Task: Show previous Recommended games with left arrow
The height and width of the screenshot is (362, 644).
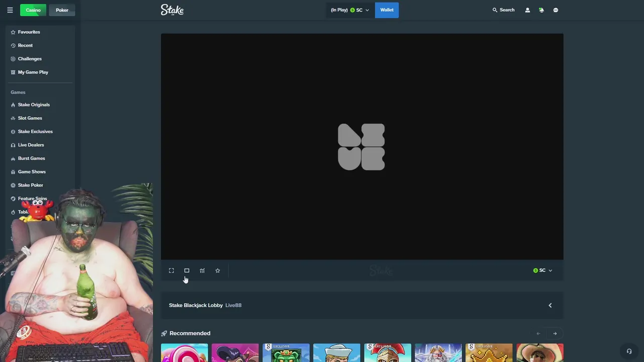Action: 538,333
